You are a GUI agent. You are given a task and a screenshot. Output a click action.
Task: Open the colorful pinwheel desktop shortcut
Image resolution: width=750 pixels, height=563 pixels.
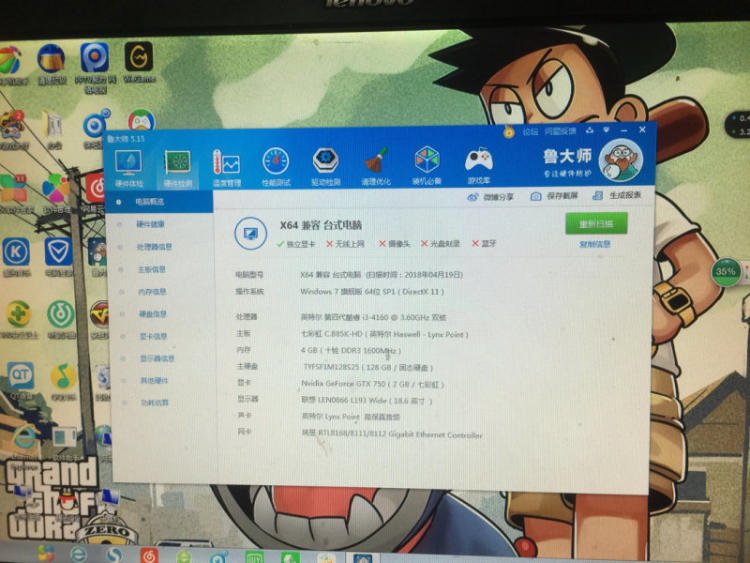[x=56, y=193]
